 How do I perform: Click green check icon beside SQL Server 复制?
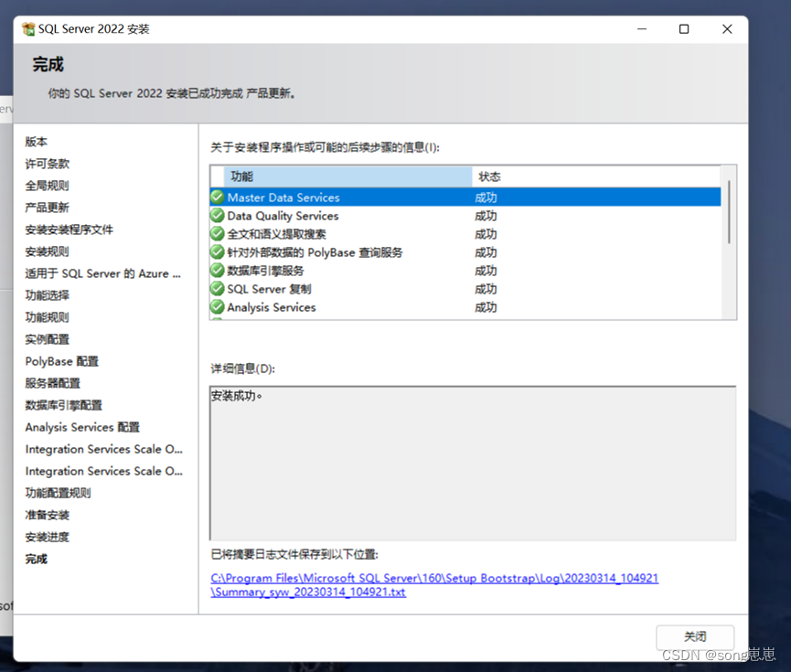[218, 289]
